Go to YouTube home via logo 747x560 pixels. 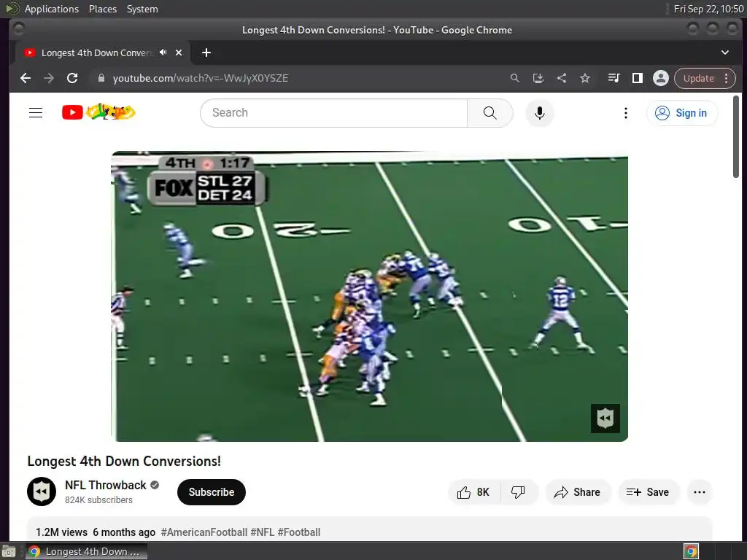tap(98, 112)
